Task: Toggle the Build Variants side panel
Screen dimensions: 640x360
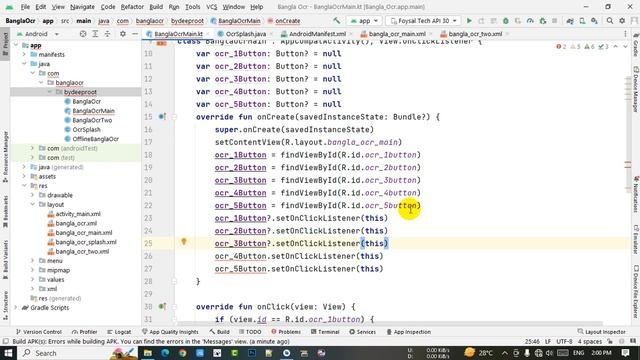Action: click(5, 259)
